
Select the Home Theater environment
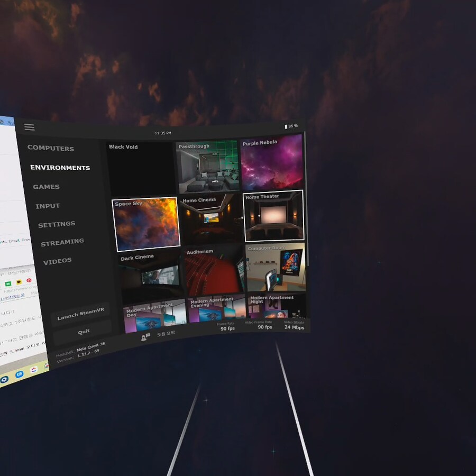coord(273,216)
